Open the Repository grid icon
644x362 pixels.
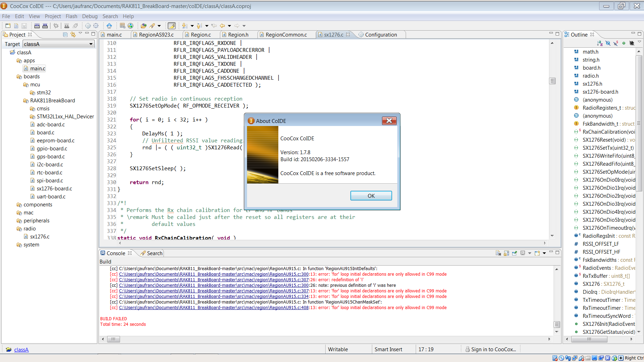pos(122,26)
